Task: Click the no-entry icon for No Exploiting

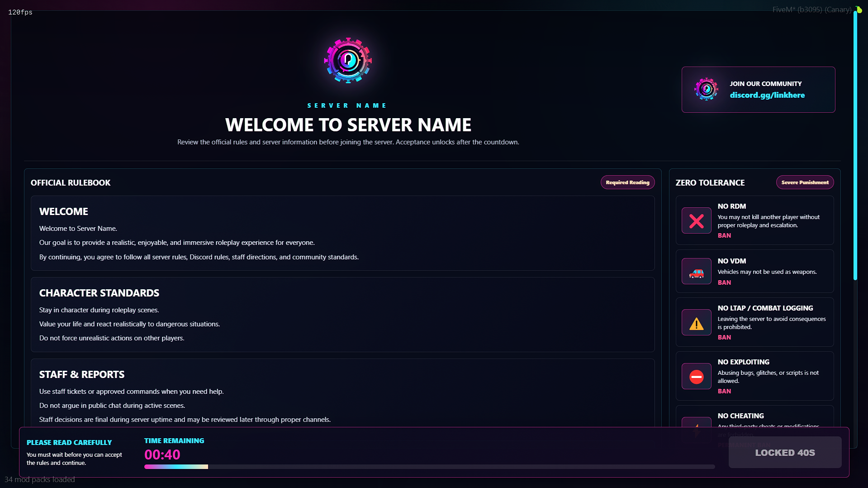Action: [696, 376]
